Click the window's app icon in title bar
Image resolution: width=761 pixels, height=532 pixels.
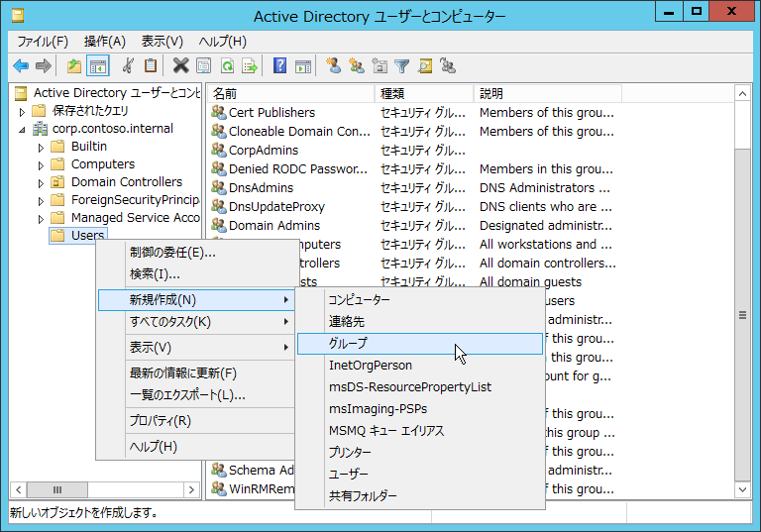(x=18, y=17)
